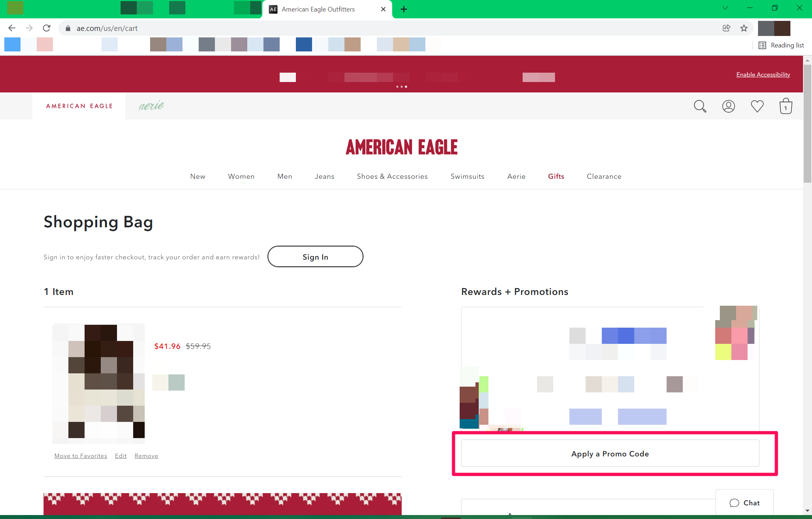This screenshot has height=519, width=812.
Task: Open the shopping bag icon
Action: coord(786,106)
